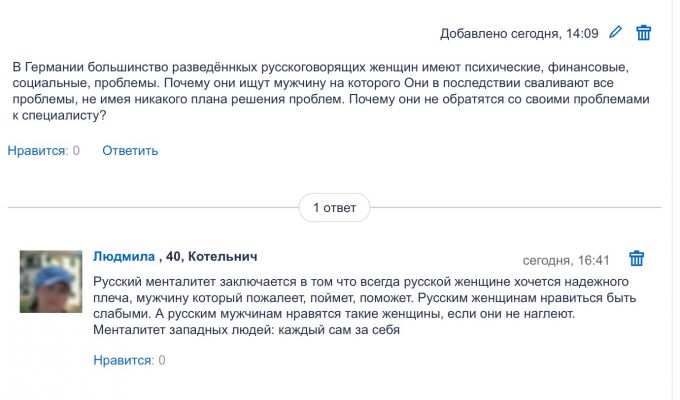Click the like counter beside the upper Нравится

point(76,151)
